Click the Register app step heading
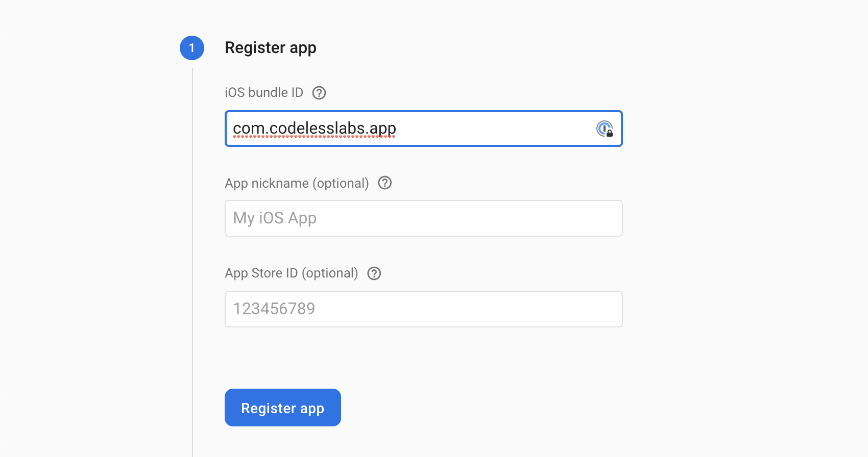868x457 pixels. click(271, 48)
